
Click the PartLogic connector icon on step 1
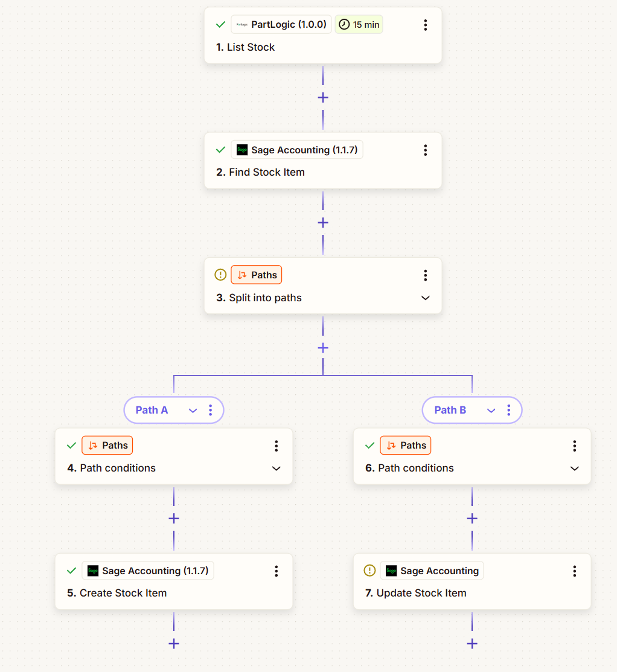pos(241,24)
